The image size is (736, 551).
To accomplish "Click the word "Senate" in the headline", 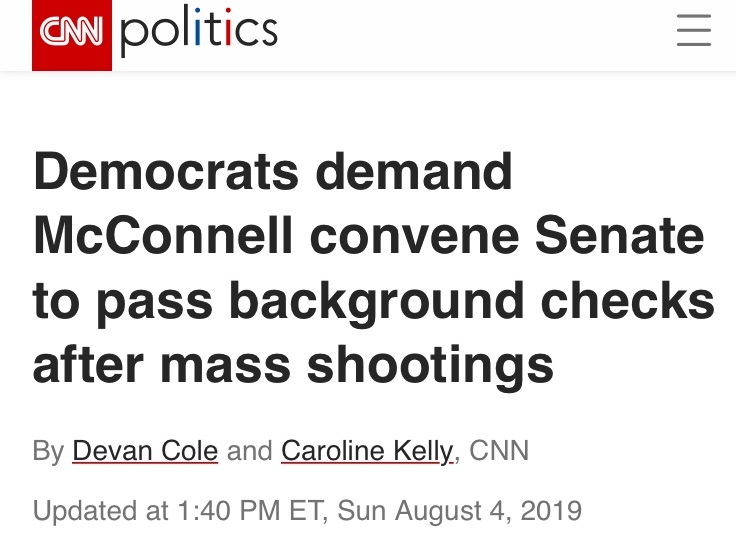I will pos(620,235).
